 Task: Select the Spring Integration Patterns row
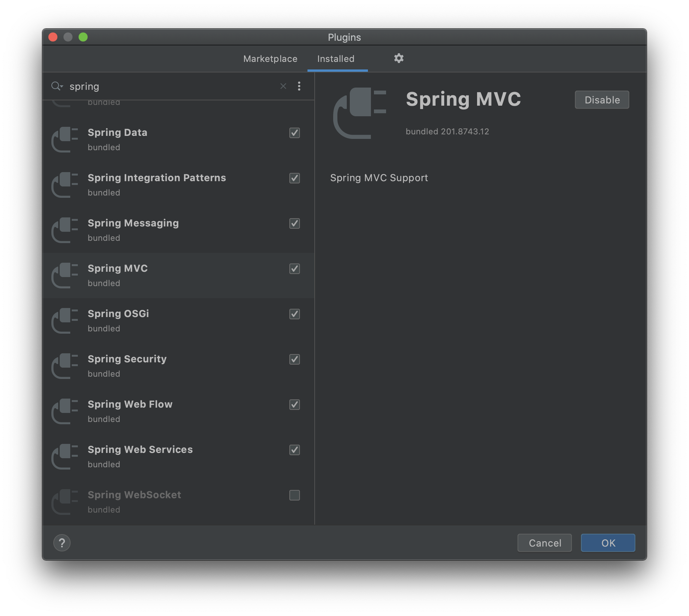pyautogui.click(x=179, y=185)
